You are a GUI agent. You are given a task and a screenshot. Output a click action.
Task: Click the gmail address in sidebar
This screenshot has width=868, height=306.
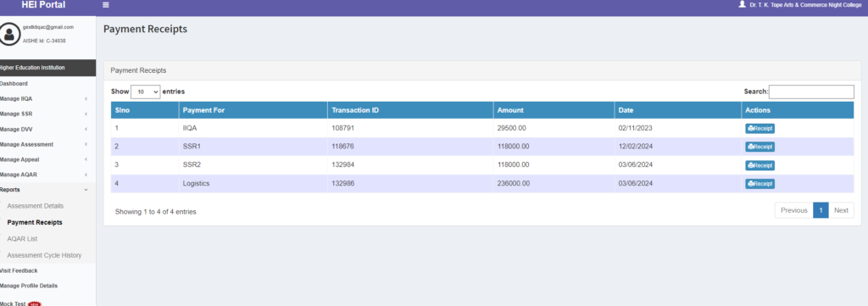point(48,27)
